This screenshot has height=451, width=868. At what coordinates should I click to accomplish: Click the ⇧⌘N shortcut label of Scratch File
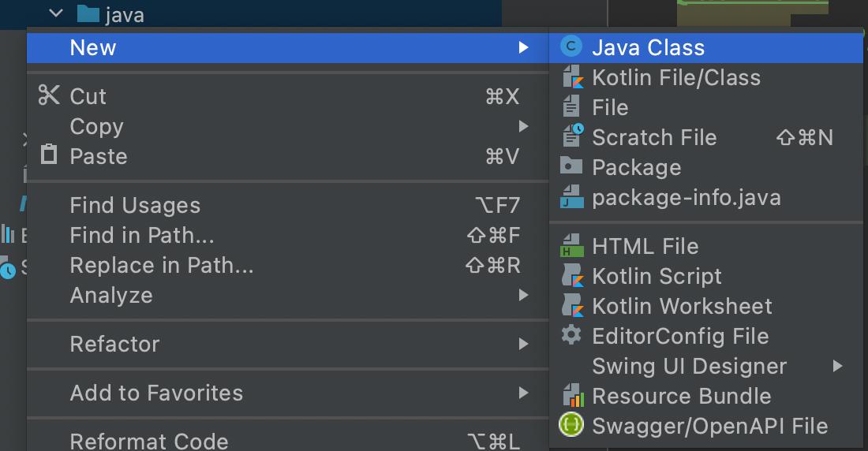click(x=804, y=137)
